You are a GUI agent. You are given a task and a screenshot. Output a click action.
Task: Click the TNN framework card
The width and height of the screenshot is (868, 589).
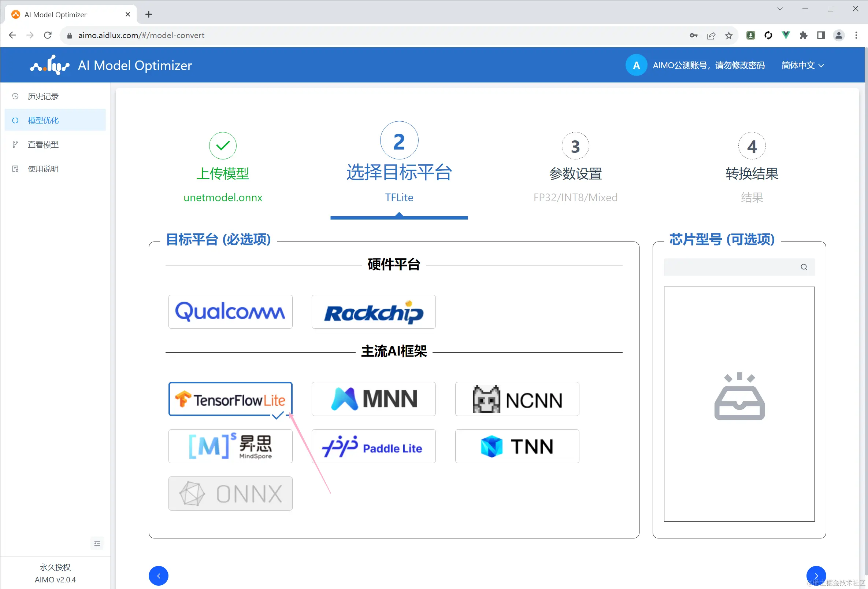point(516,446)
